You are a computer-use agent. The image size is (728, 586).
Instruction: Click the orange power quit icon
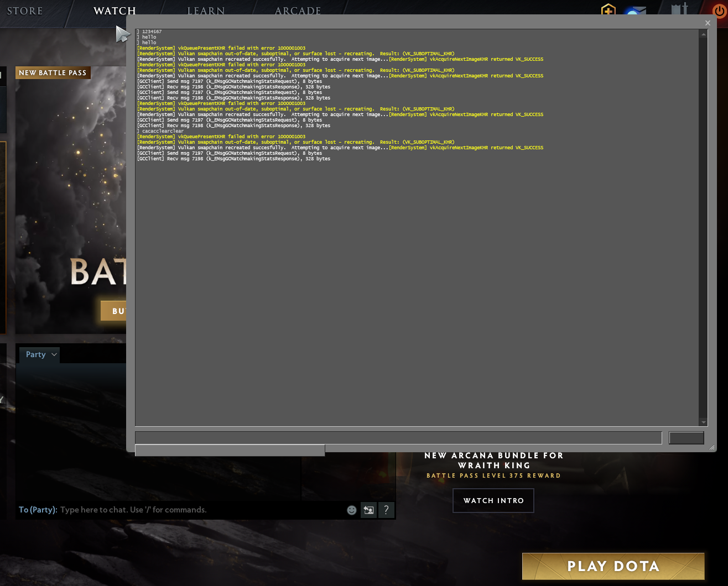click(720, 10)
